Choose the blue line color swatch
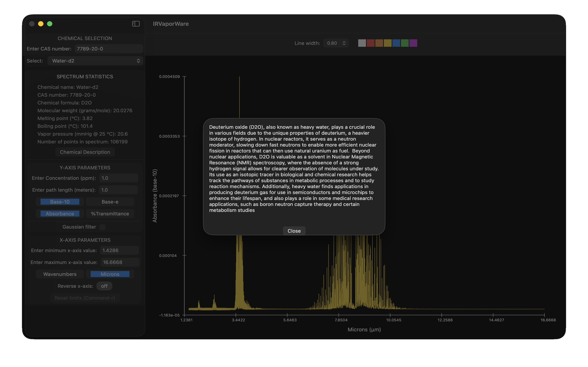 (396, 43)
